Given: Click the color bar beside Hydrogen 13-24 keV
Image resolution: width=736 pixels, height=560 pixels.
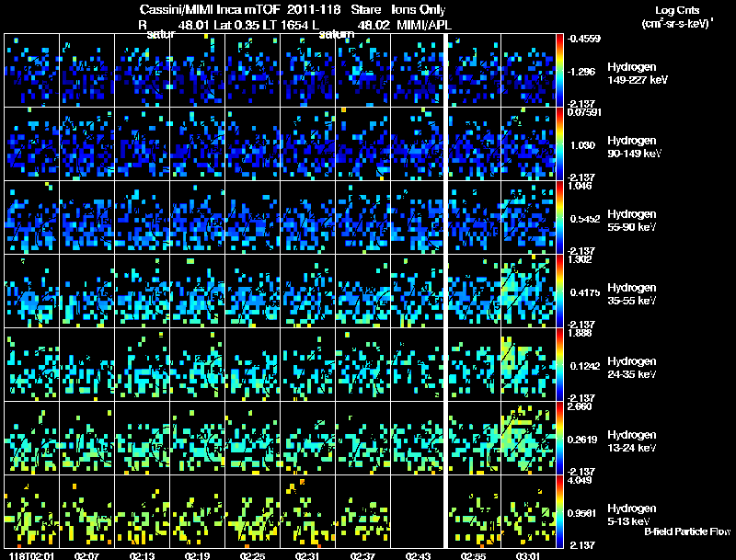Looking at the screenshot, I should point(559,439).
